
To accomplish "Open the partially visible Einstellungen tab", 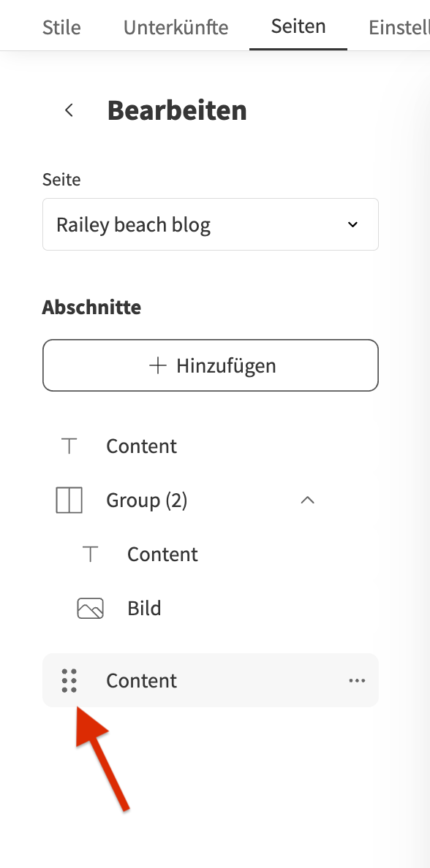I will (399, 27).
